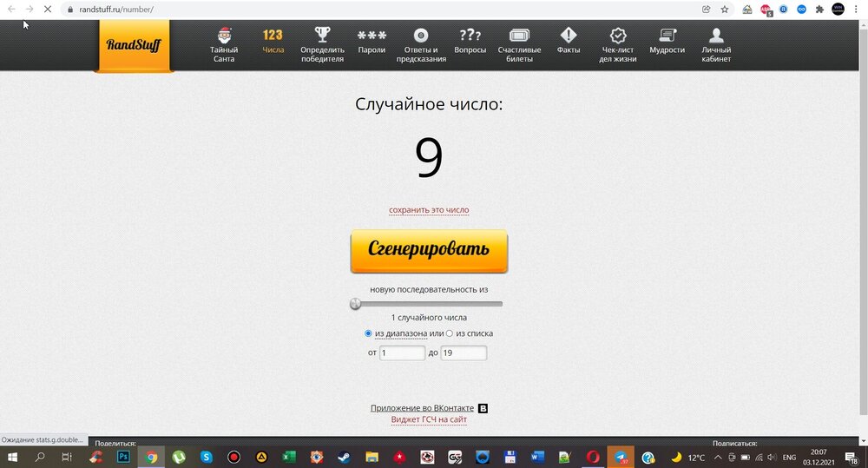Screen dimensions: 868x468
Task: Open the Факты section
Action: point(569,43)
